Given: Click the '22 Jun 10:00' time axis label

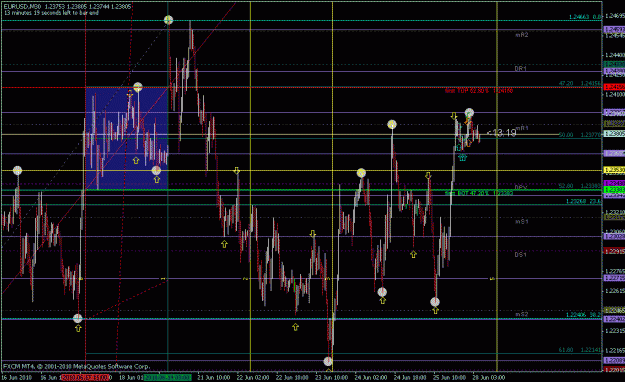Looking at the screenshot, I should pyautogui.click(x=292, y=377).
